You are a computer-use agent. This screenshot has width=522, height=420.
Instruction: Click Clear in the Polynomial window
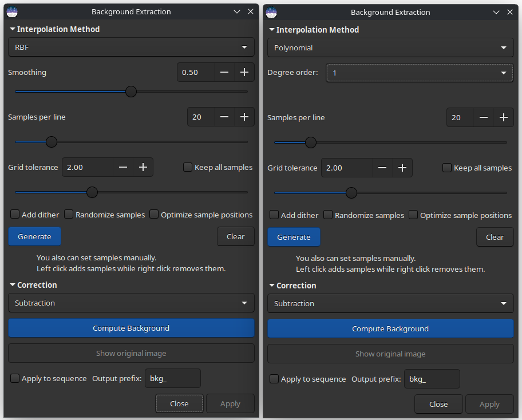pyautogui.click(x=495, y=237)
